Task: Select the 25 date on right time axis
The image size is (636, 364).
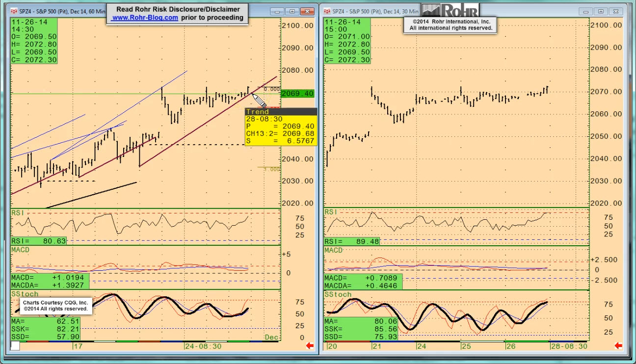Action: [466, 346]
